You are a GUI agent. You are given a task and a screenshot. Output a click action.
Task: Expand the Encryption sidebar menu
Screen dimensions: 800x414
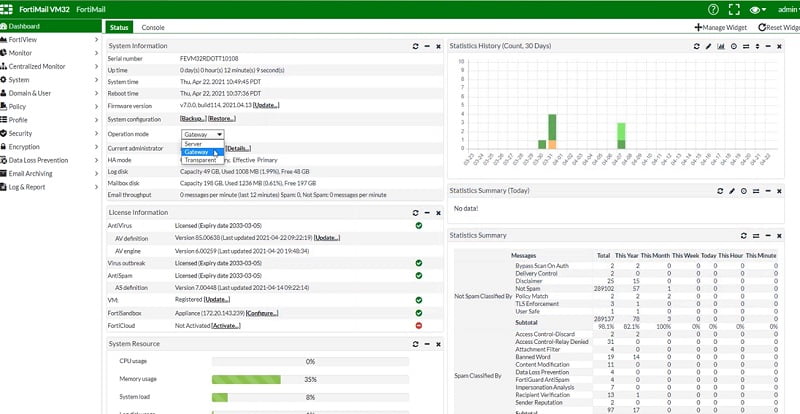tap(51, 147)
